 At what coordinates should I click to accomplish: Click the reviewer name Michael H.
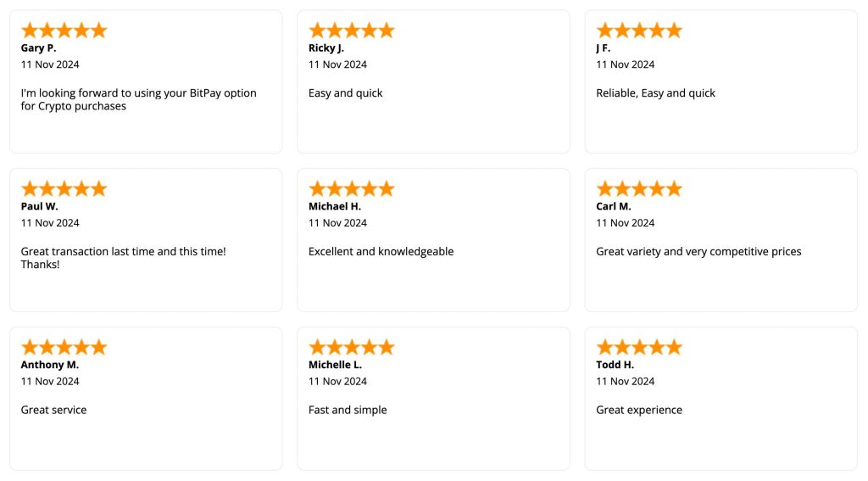click(334, 206)
